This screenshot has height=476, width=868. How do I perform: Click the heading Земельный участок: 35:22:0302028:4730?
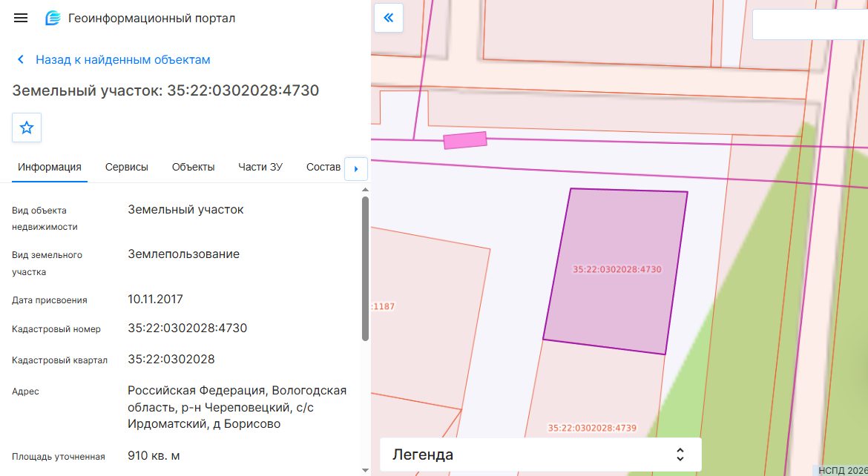point(165,90)
